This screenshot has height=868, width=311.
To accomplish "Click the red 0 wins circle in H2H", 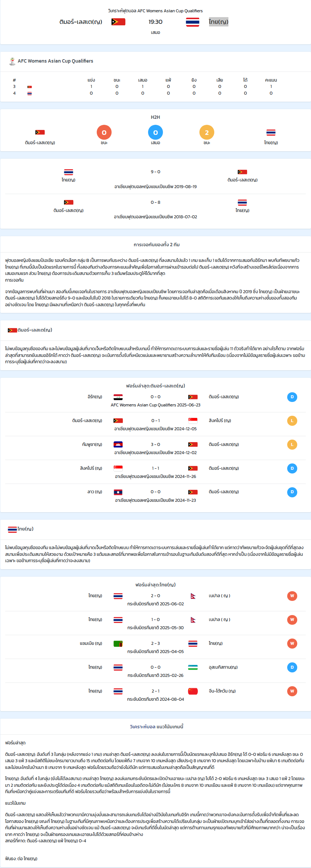I will (104, 133).
